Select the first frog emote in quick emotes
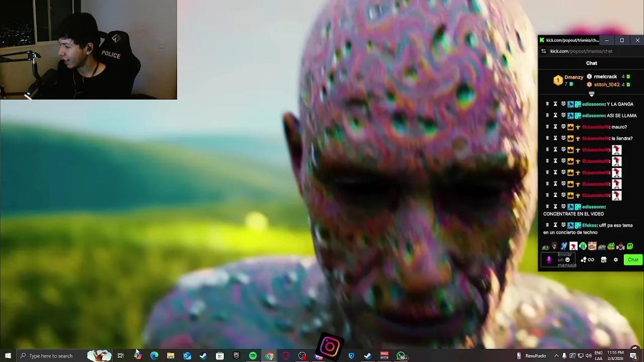 (545, 246)
